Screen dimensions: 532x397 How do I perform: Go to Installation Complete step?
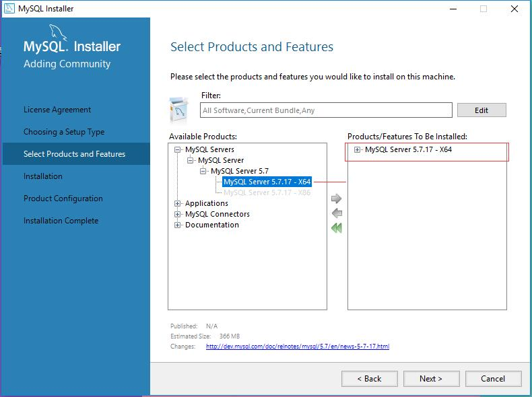coord(61,221)
